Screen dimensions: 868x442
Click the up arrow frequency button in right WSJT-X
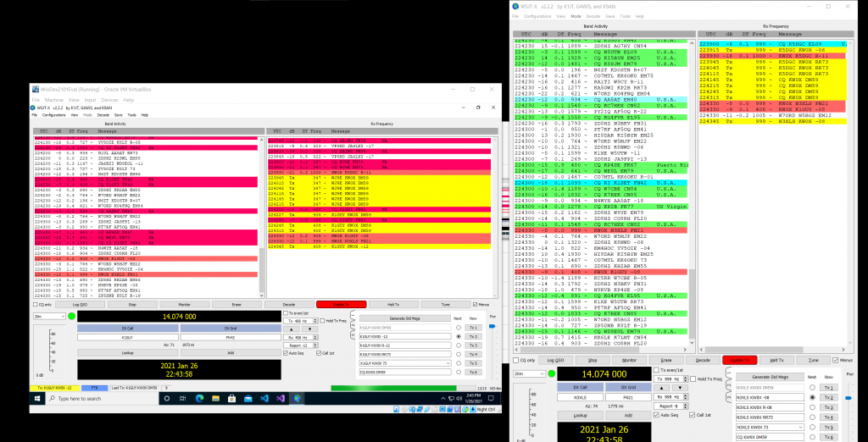coord(661,388)
